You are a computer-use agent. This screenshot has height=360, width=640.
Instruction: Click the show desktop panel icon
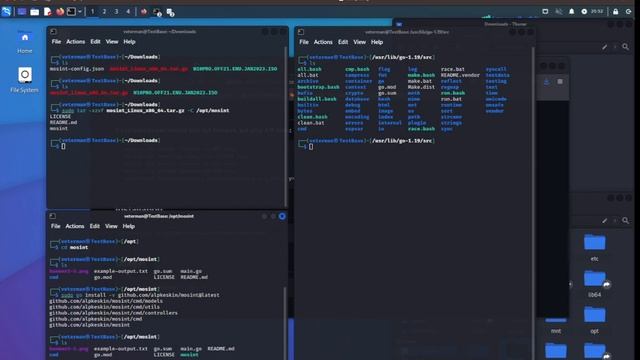pos(22,12)
